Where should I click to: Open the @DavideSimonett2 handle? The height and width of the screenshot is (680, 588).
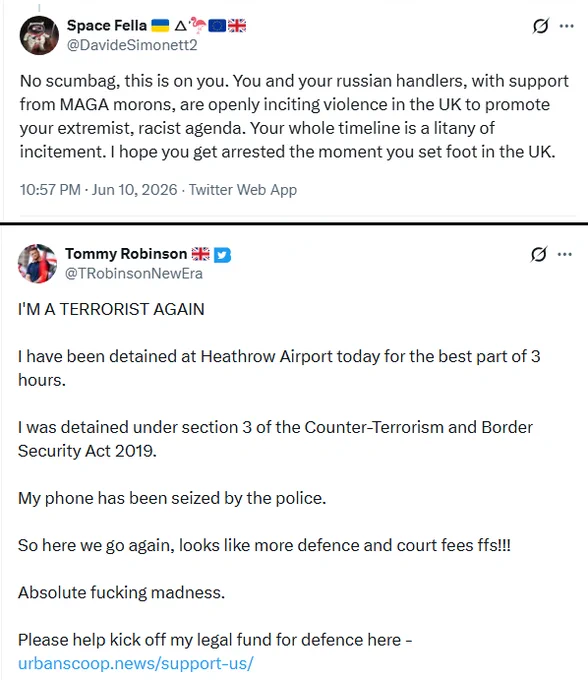click(132, 45)
